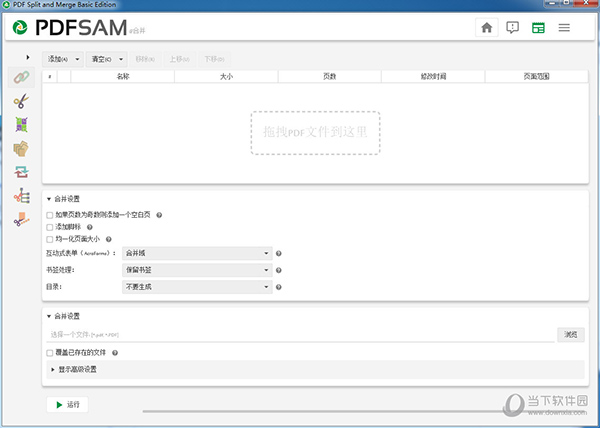The image size is (600, 428).
Task: Show help for overwrite existing file
Action: point(115,353)
